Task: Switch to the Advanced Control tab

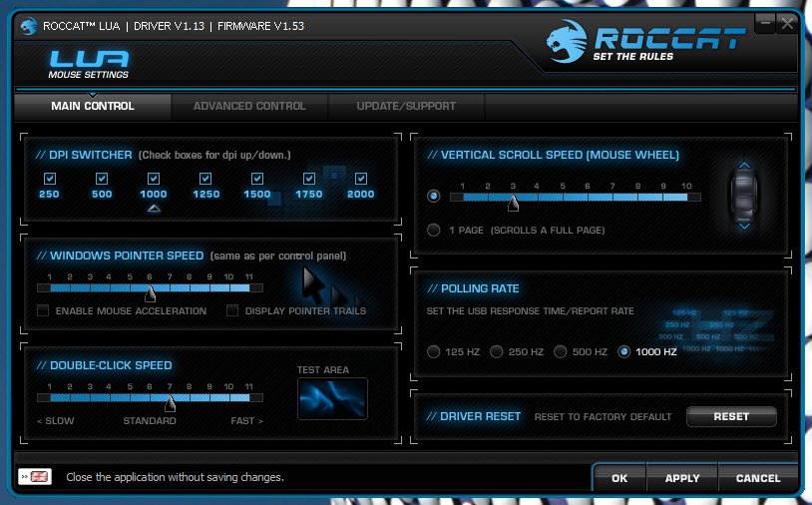Action: 249,106
